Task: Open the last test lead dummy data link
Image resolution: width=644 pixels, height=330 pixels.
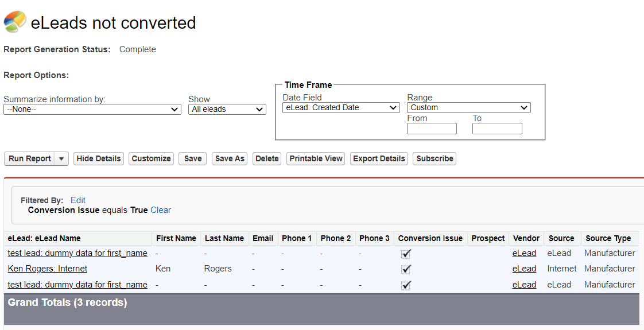Action: [x=77, y=285]
